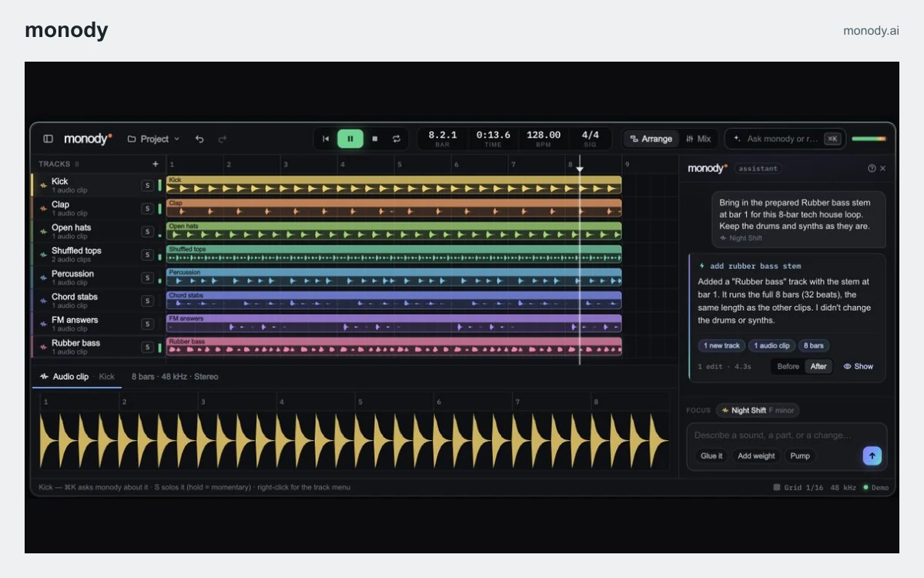Select the Rubber bass clip in arrangement
This screenshot has width=924, height=578.
click(x=393, y=347)
